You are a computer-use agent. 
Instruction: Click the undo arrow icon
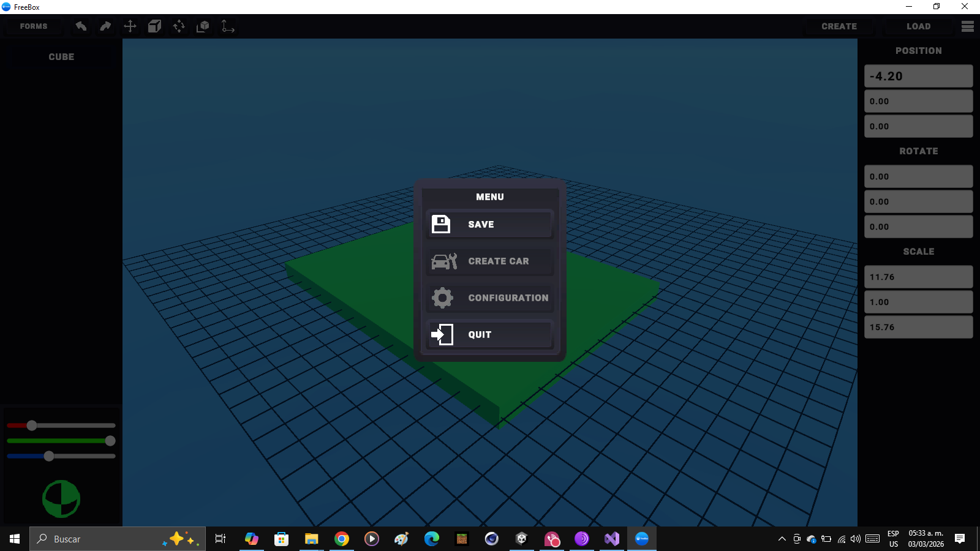click(x=81, y=26)
